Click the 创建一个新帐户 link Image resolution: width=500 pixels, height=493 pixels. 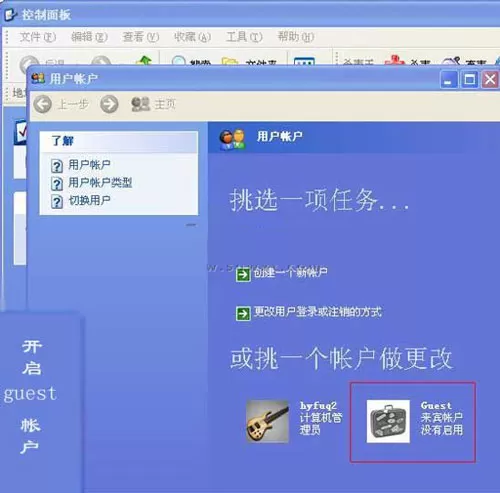coord(290,273)
